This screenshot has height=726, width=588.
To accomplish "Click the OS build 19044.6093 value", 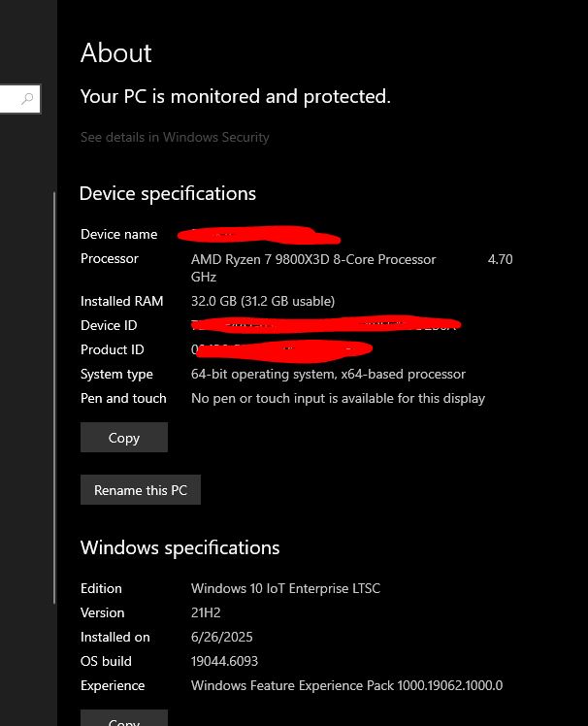I will [x=225, y=661].
